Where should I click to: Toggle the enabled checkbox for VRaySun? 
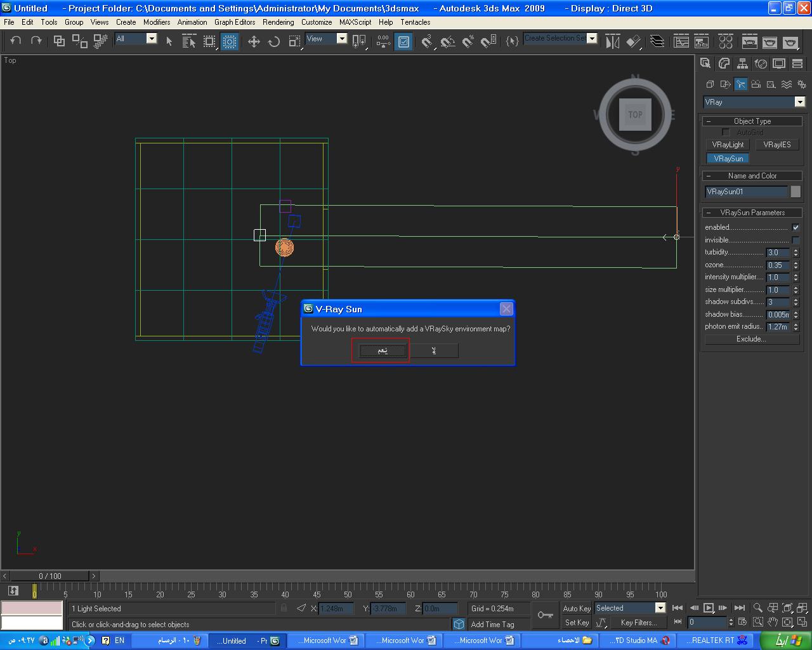tap(796, 227)
